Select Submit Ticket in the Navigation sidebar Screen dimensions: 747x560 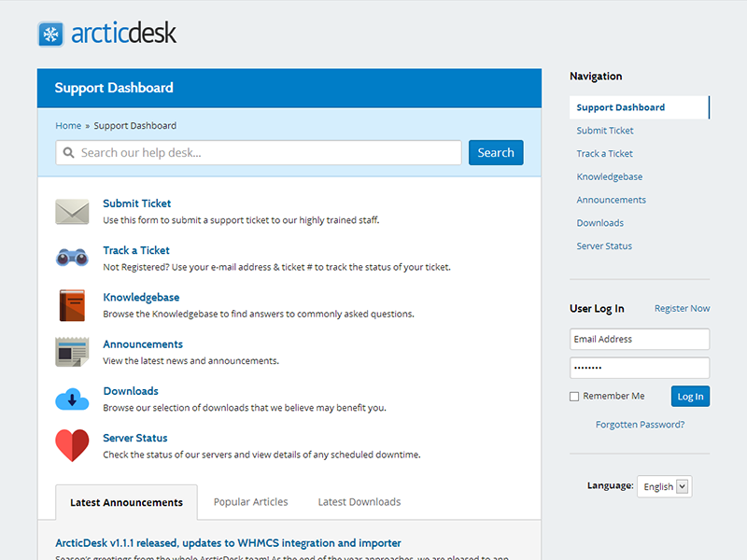point(605,131)
